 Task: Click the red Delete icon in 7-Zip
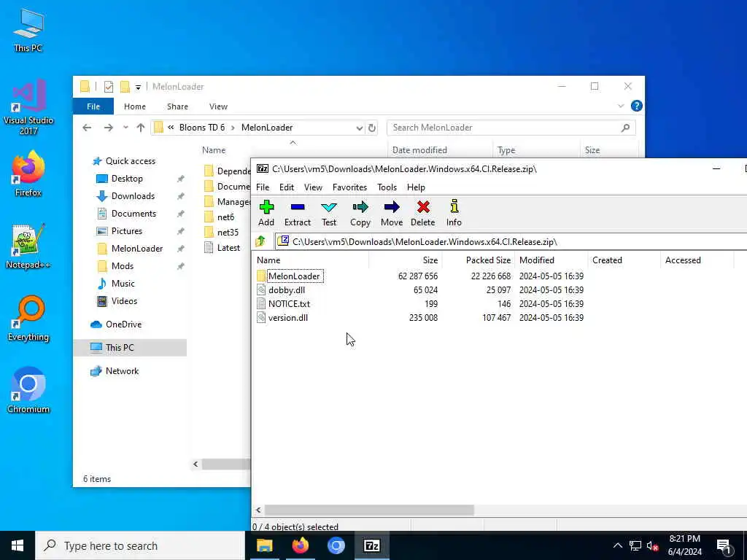pyautogui.click(x=423, y=213)
